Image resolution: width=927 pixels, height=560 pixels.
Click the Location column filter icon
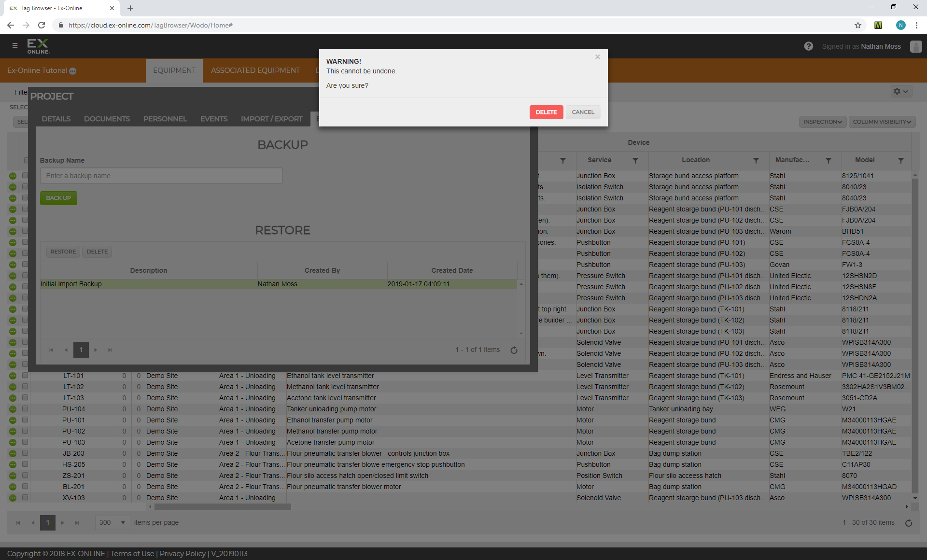[756, 160]
